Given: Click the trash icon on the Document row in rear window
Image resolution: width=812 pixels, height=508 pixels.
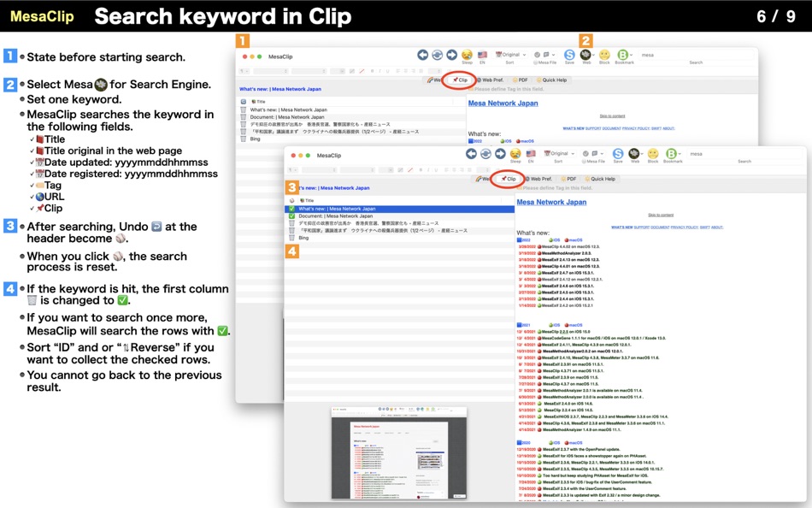Looking at the screenshot, I should 244,117.
